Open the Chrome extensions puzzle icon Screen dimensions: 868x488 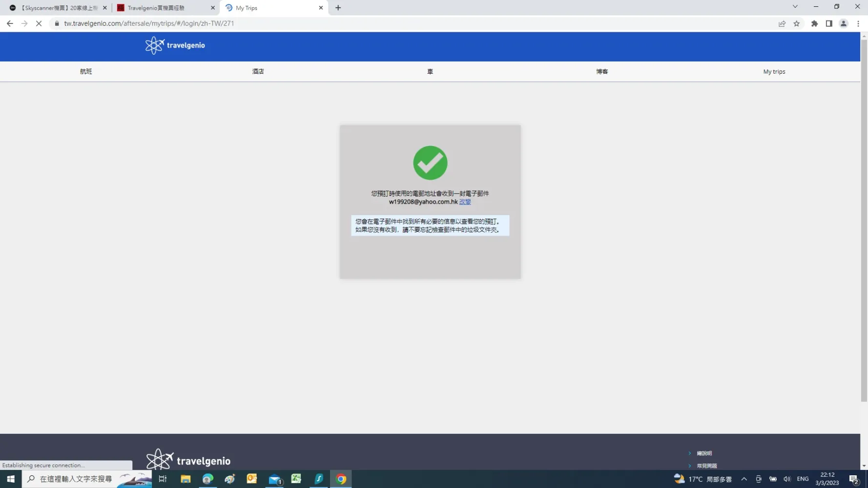tap(814, 23)
